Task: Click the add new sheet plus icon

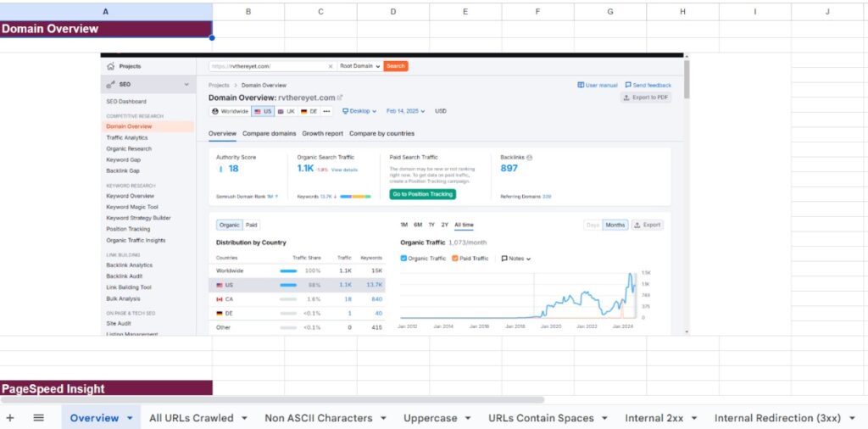Action: point(10,418)
